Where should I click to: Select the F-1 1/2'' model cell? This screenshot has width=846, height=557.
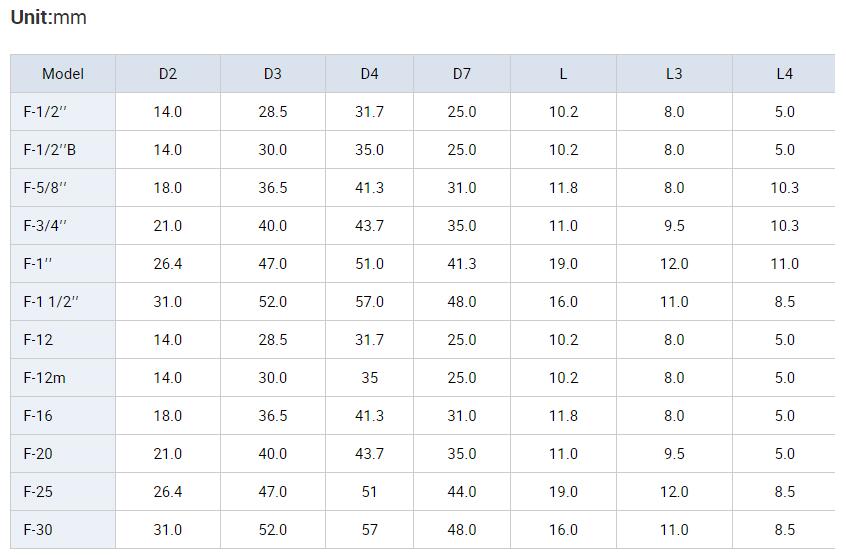[x=63, y=302]
